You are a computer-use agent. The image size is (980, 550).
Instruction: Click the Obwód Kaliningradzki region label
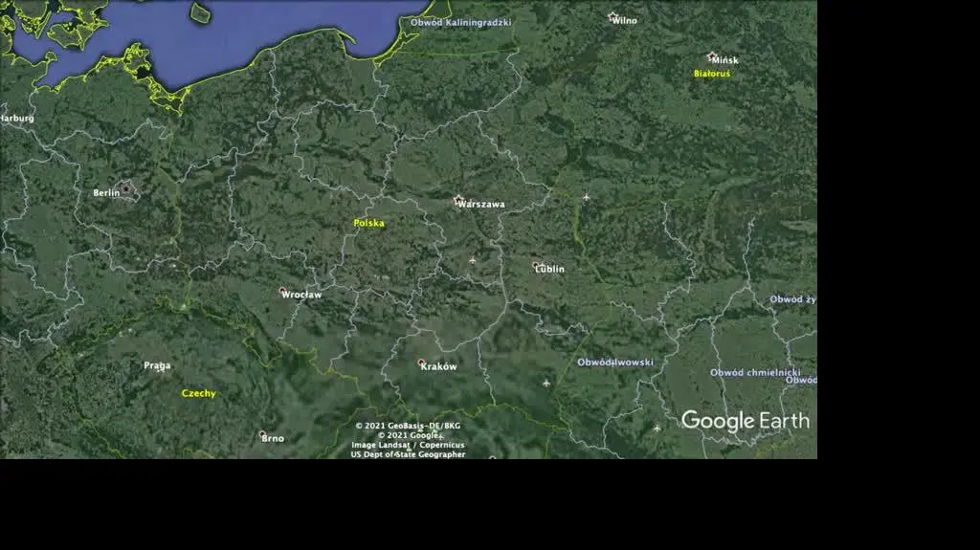(460, 23)
